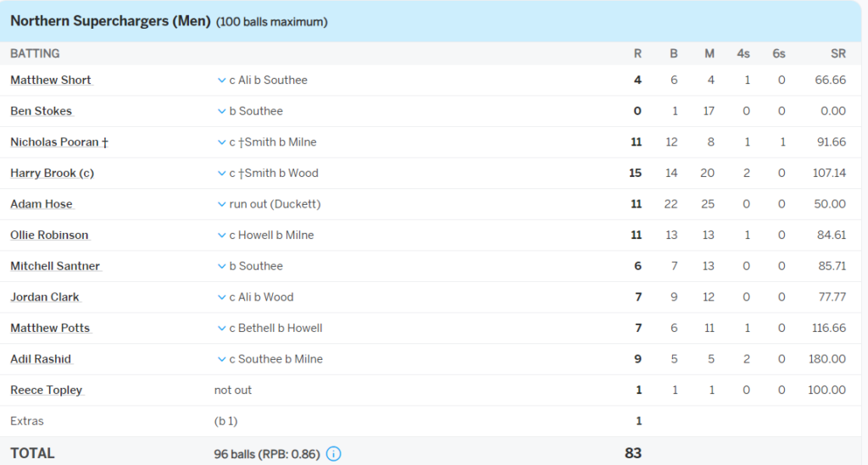Expand Matthew Potts' dismissal chevron

click(222, 329)
